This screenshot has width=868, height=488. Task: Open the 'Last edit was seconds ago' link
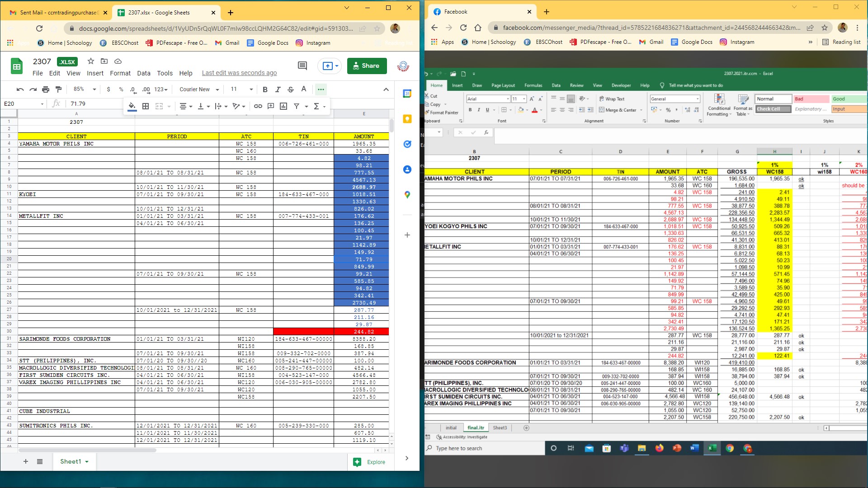[x=239, y=73]
